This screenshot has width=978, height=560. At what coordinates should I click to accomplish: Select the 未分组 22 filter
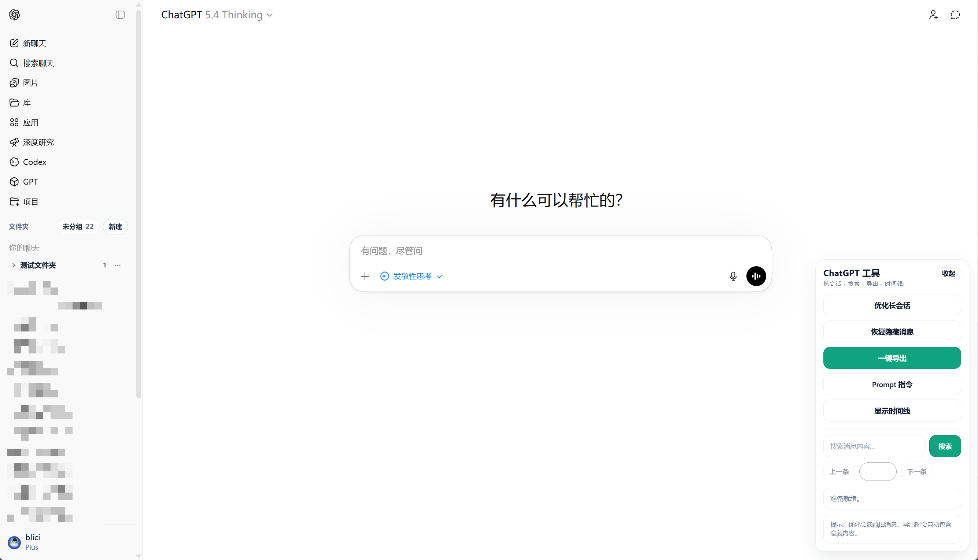[x=77, y=227]
